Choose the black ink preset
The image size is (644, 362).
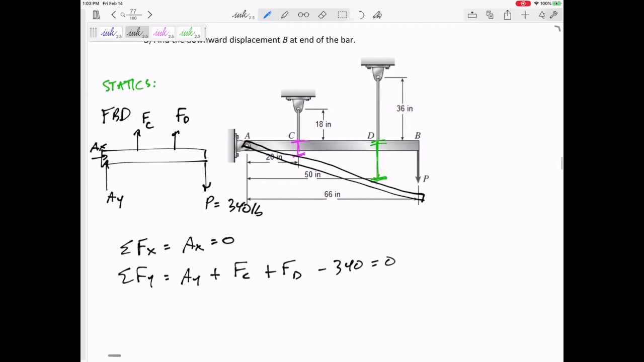click(x=137, y=33)
